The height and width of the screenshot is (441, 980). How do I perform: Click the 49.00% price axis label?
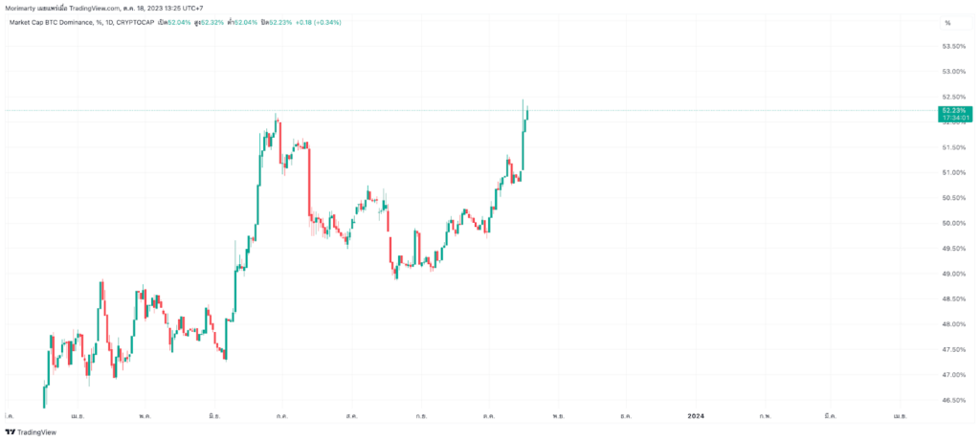click(x=954, y=274)
